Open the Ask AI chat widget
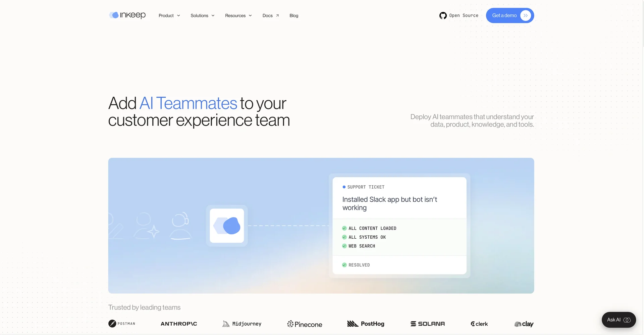The image size is (644, 335). click(x=619, y=320)
